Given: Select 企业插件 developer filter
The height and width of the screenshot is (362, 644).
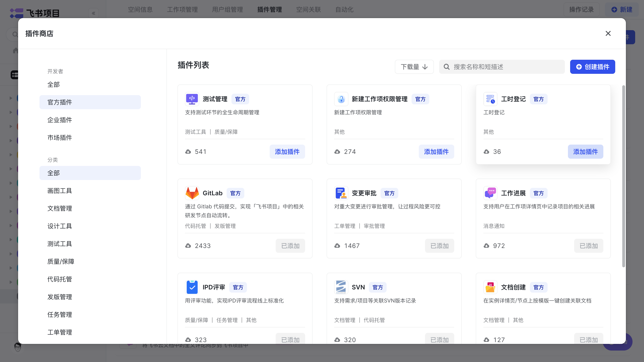Looking at the screenshot, I should point(90,120).
